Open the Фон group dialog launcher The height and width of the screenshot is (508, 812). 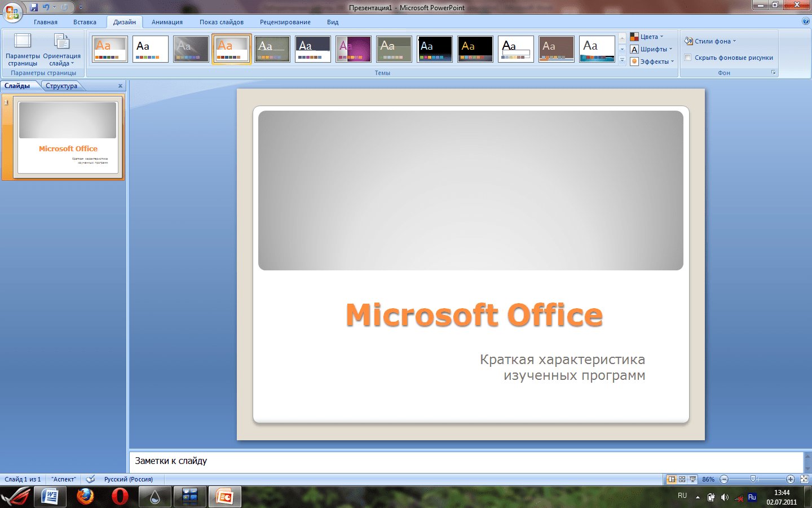(774, 73)
